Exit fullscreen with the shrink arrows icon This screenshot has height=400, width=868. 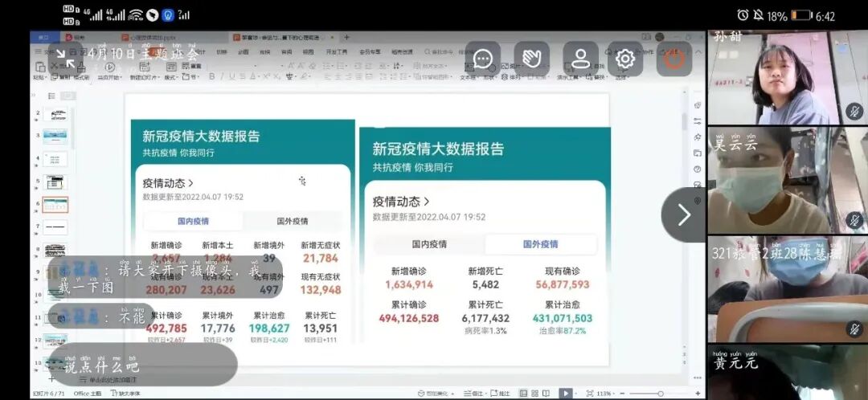(x=68, y=59)
